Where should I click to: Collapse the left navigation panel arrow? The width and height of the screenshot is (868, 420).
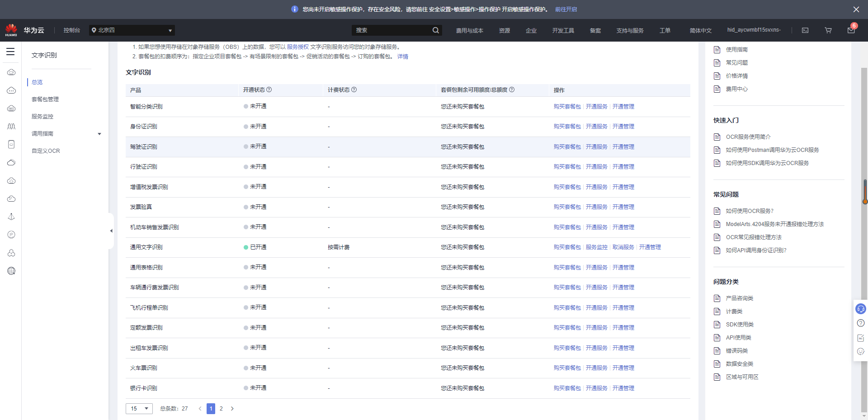[111, 231]
